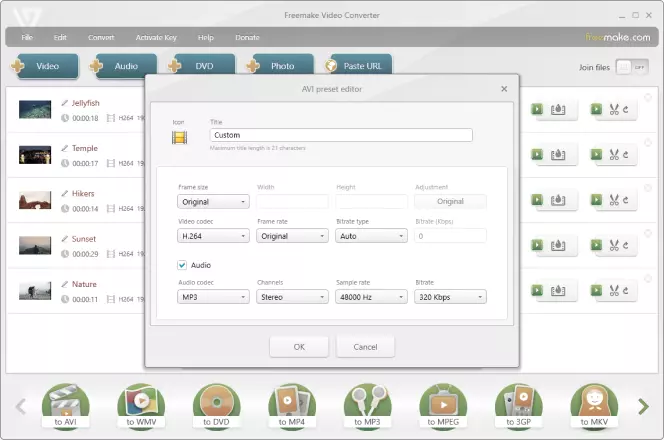Viewport: 664px width, 440px height.
Task: Click the film strip preset icon
Action: (x=179, y=137)
